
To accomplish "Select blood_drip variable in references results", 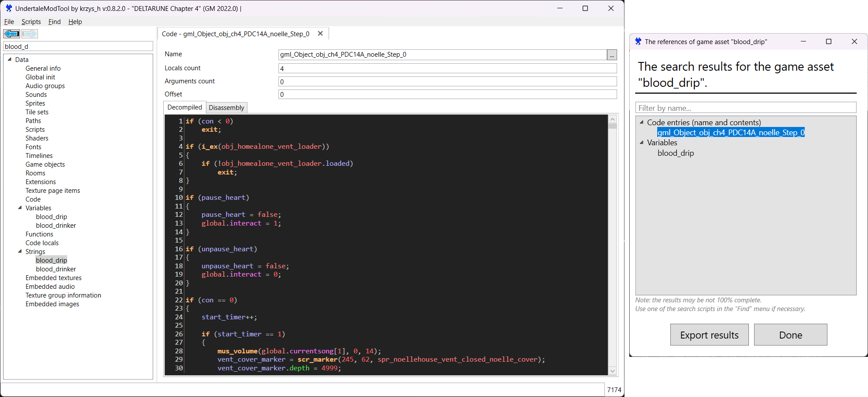I will pyautogui.click(x=676, y=153).
